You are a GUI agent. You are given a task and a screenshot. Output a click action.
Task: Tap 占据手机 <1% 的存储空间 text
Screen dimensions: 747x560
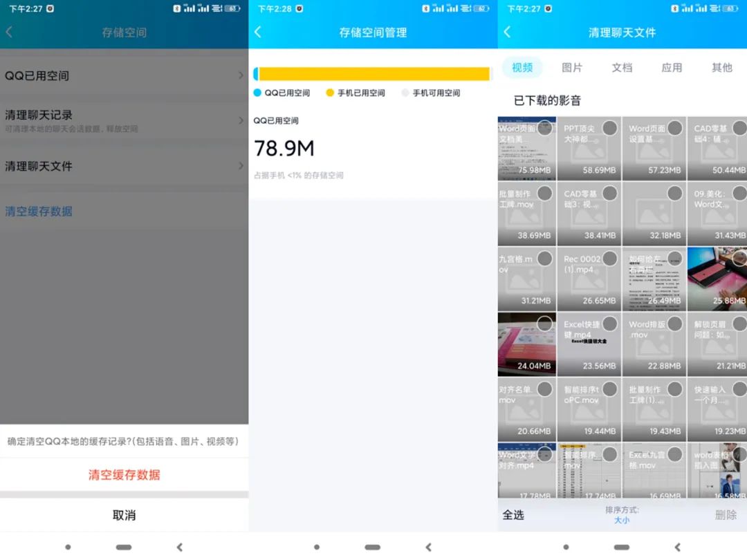(x=299, y=175)
